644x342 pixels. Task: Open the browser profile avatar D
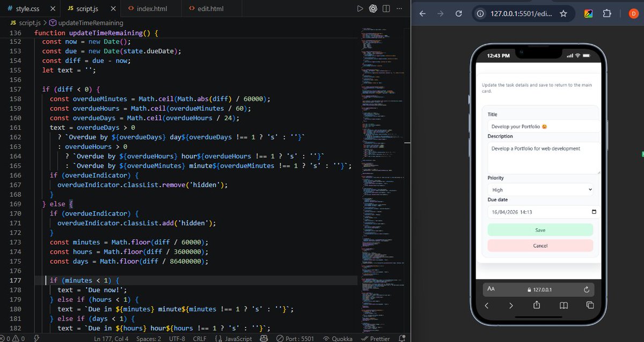[633, 14]
